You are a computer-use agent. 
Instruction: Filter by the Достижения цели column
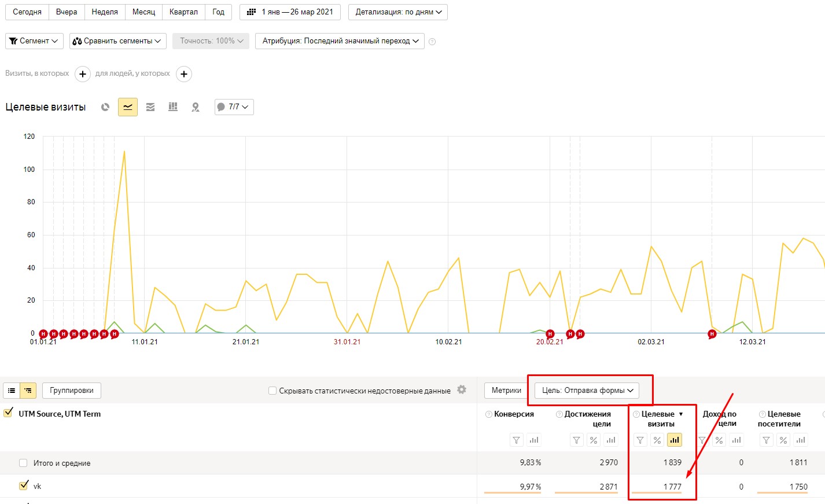pos(577,440)
